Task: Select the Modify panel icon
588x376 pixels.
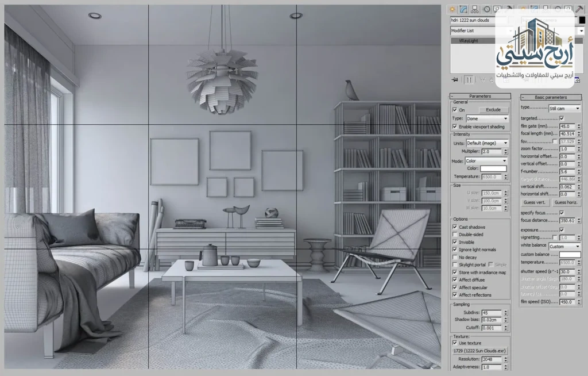Action: 463,9
